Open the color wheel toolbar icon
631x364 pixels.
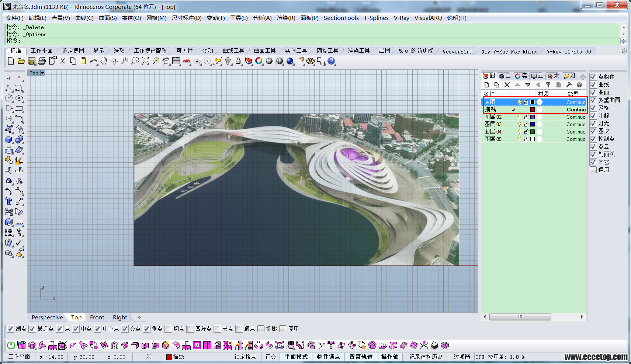coord(259,61)
